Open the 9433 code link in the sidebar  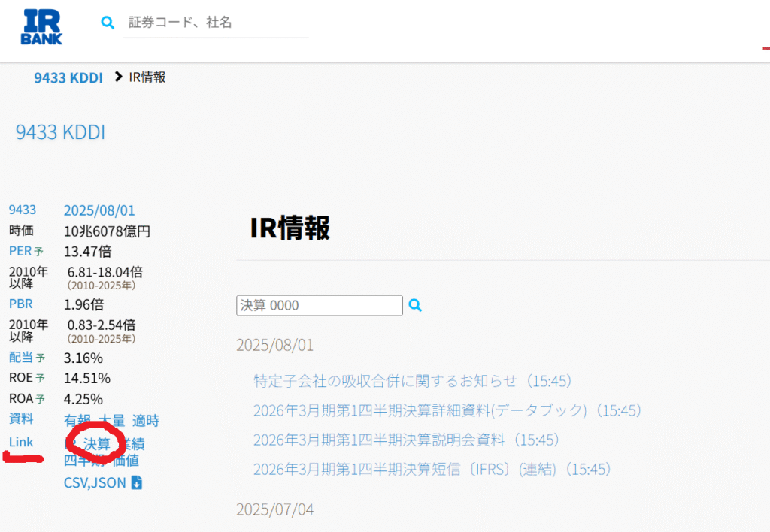click(x=23, y=210)
